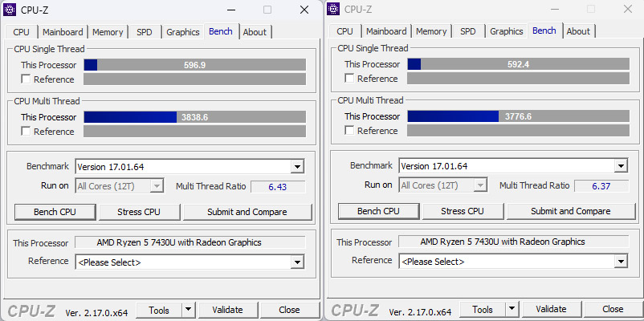Switch to CPU tab in left window

pyautogui.click(x=22, y=32)
